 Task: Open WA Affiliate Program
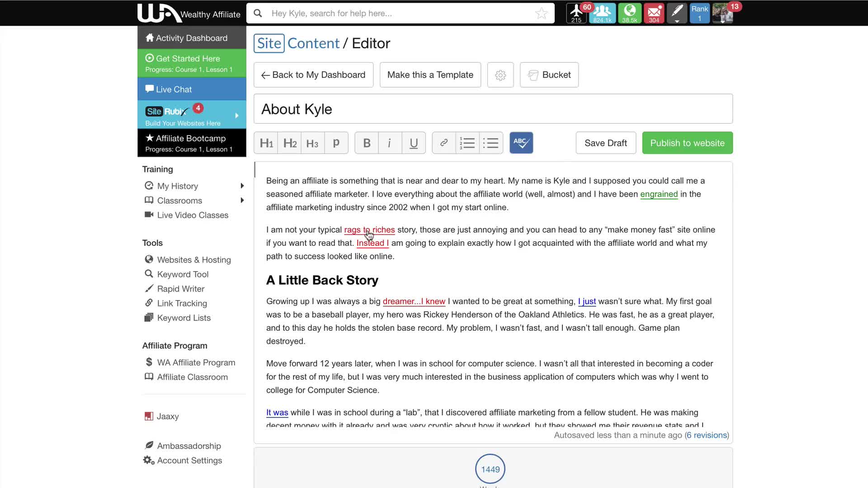tap(196, 362)
